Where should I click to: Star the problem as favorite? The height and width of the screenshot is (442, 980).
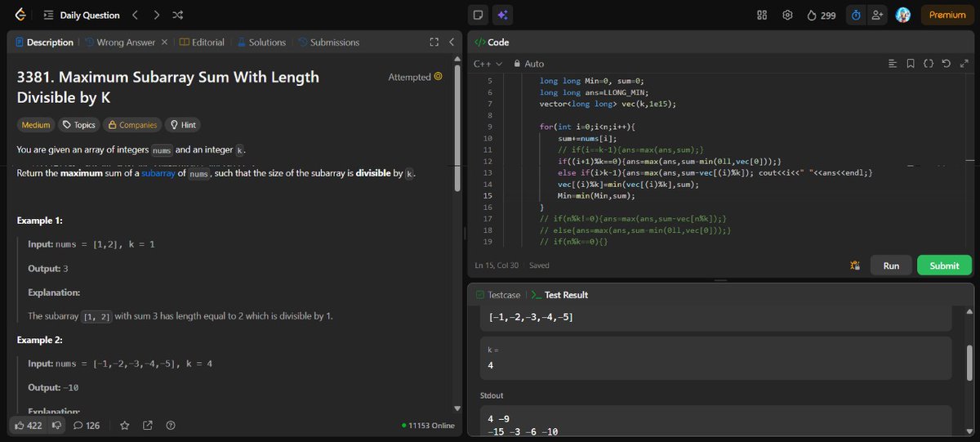[x=125, y=426]
